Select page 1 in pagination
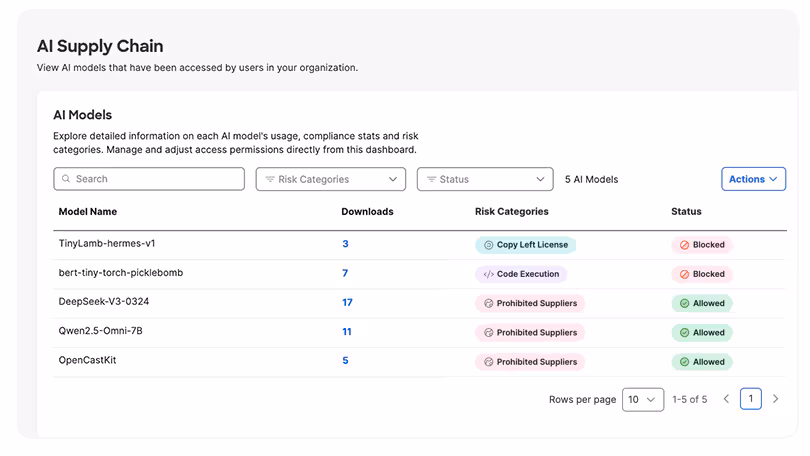Screen dimensions: 810x456 click(750, 399)
